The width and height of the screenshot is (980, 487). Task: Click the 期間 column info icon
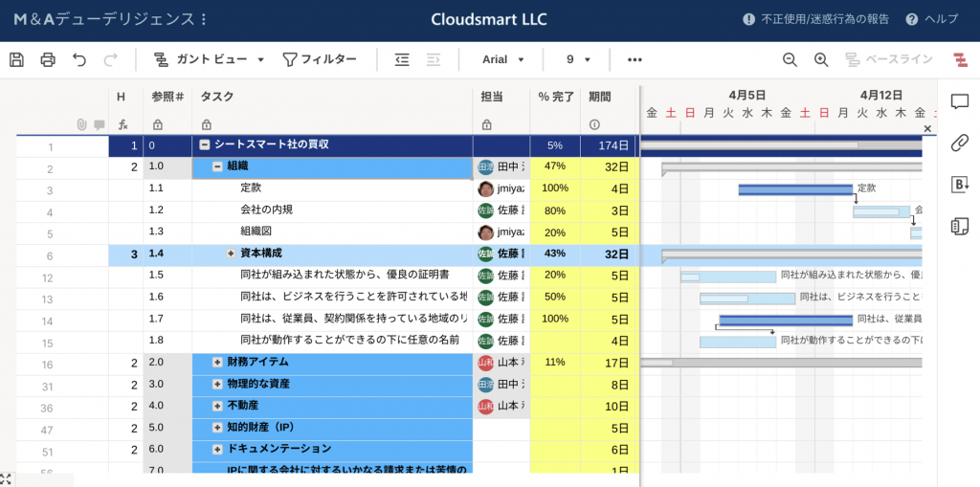(594, 125)
